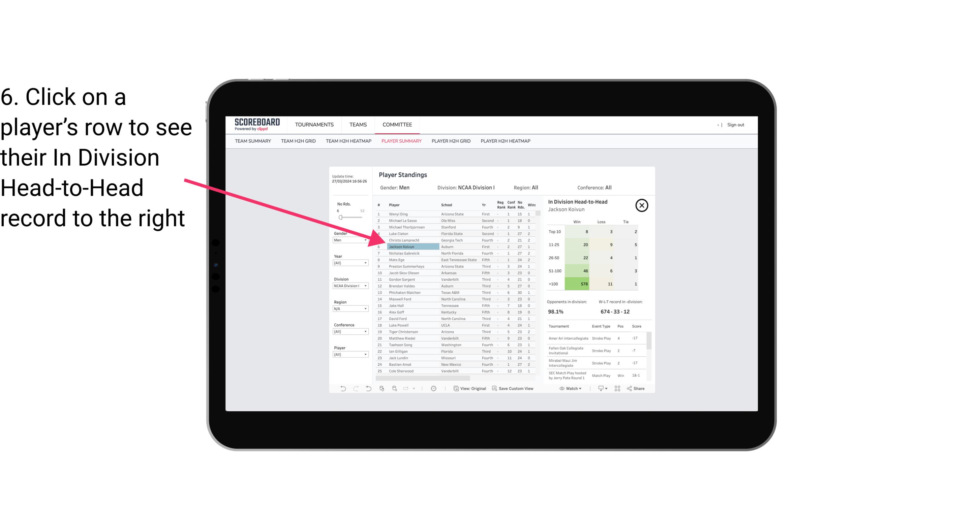Viewport: 980px width, 527px height.
Task: Select the PLAYER SUMMARY tab
Action: coord(401,141)
